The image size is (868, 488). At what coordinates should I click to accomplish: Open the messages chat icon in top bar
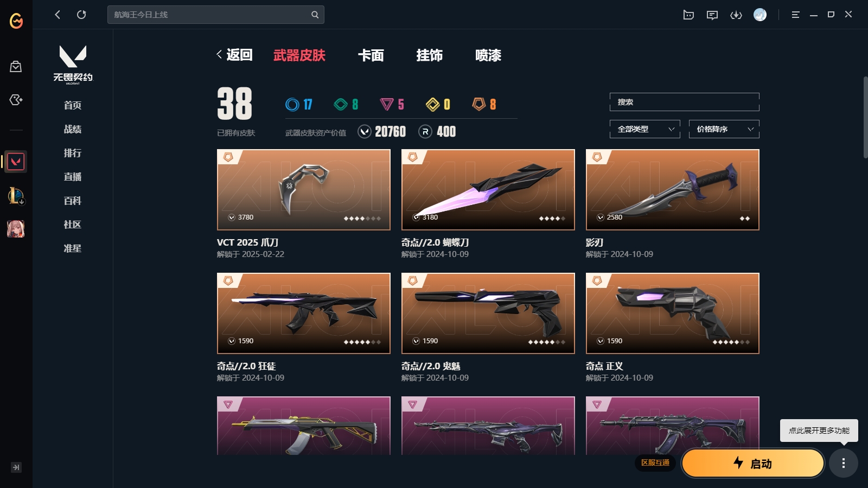pyautogui.click(x=712, y=15)
